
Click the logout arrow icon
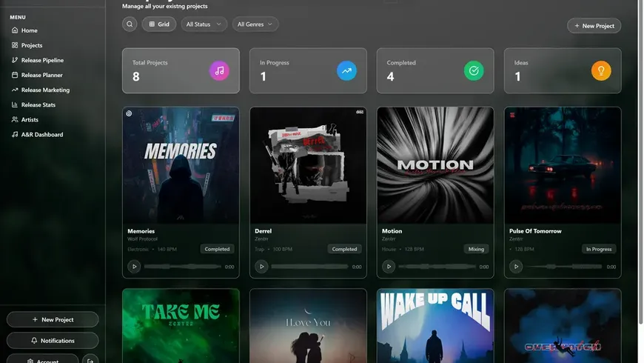90,360
